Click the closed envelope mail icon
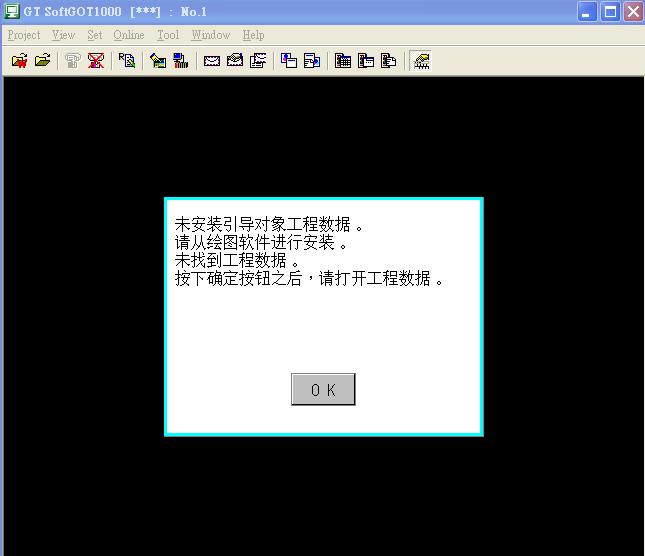 [x=212, y=61]
